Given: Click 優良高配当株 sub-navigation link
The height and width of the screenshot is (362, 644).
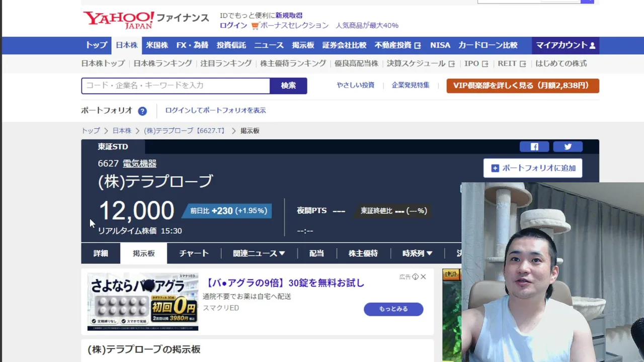Looking at the screenshot, I should [x=356, y=64].
